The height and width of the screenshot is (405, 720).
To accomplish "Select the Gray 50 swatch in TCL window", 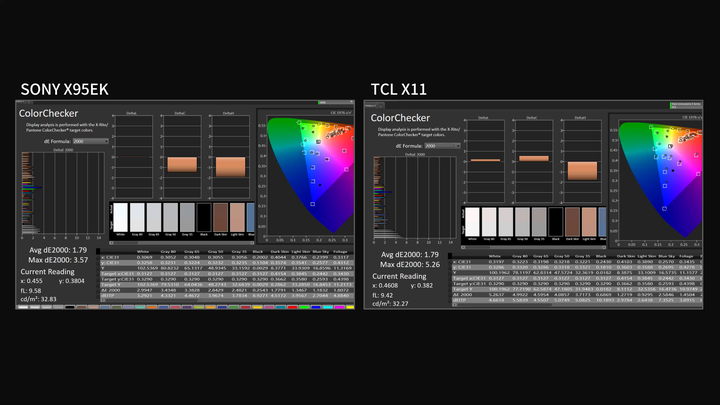I will 522,222.
